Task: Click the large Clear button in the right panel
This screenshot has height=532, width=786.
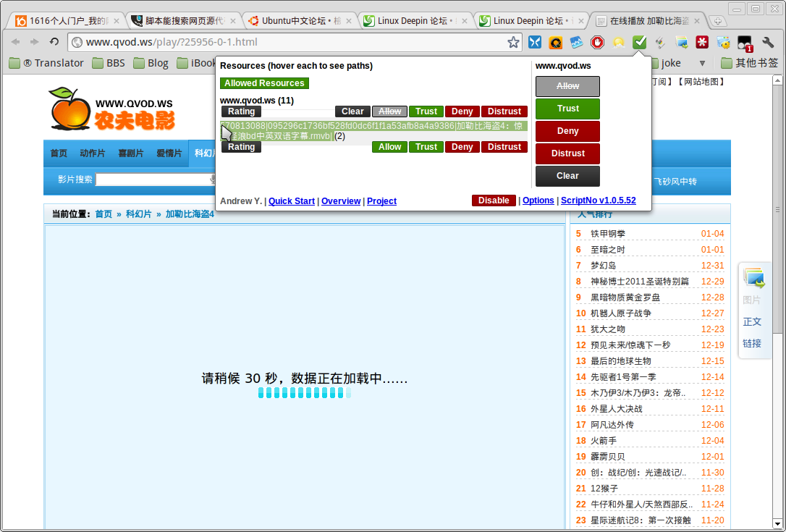Action: coord(567,176)
